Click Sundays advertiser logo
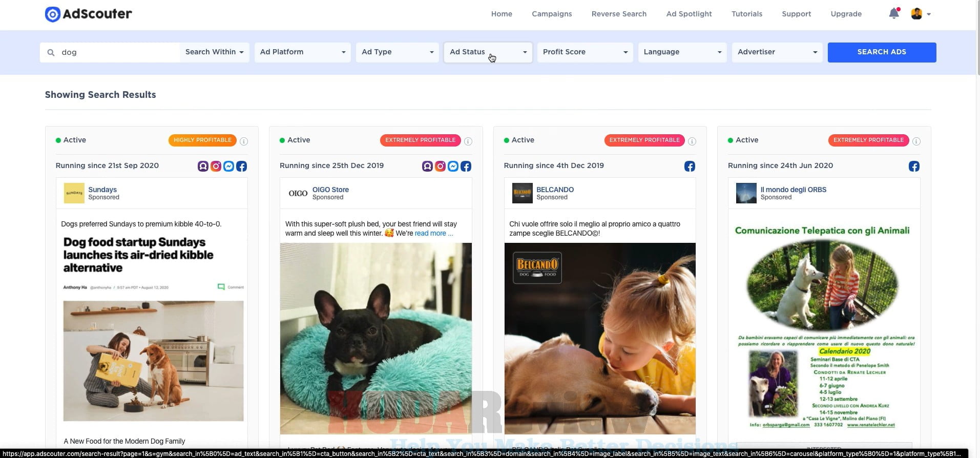This screenshot has width=980, height=458. [x=74, y=193]
